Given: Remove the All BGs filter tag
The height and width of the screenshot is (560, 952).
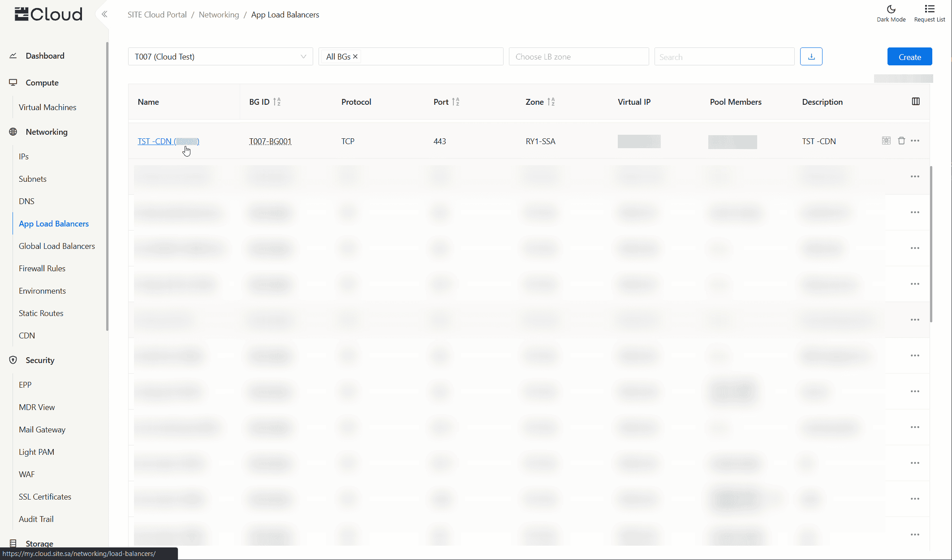Looking at the screenshot, I should [355, 56].
